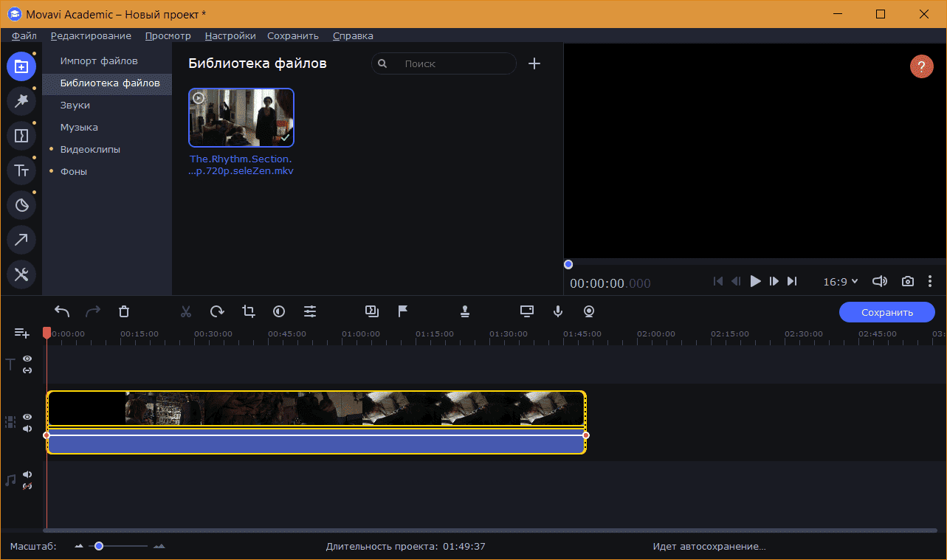Zoom in timeline with large mountains icon
The height and width of the screenshot is (560, 947).
tap(159, 547)
